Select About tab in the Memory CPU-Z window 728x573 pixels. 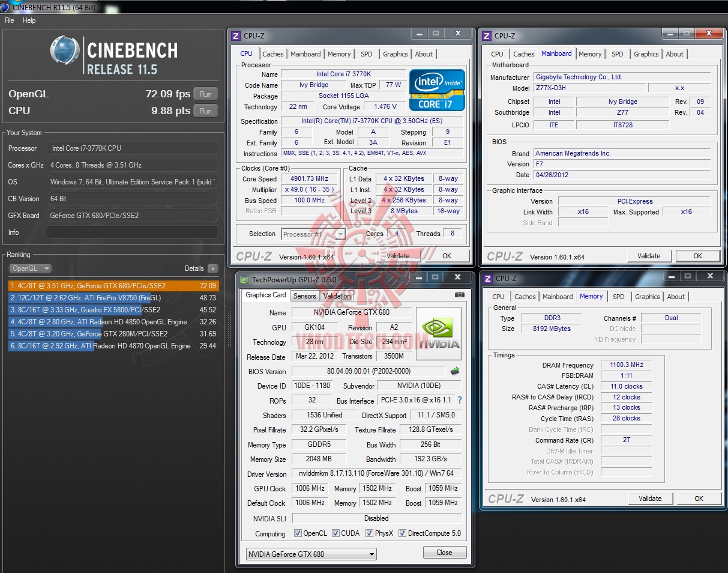point(676,297)
